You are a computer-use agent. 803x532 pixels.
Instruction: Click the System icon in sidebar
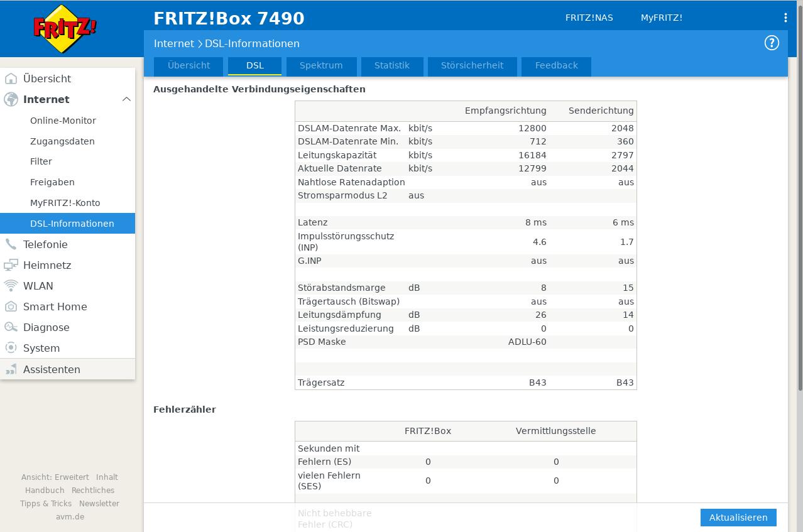pos(11,348)
